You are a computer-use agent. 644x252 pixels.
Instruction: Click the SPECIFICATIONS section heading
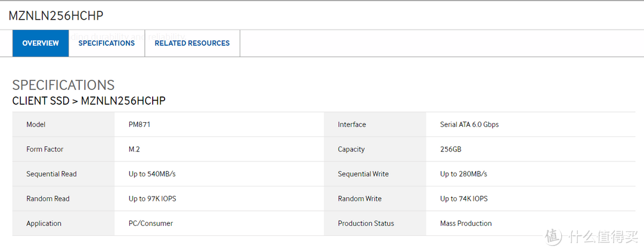point(64,85)
